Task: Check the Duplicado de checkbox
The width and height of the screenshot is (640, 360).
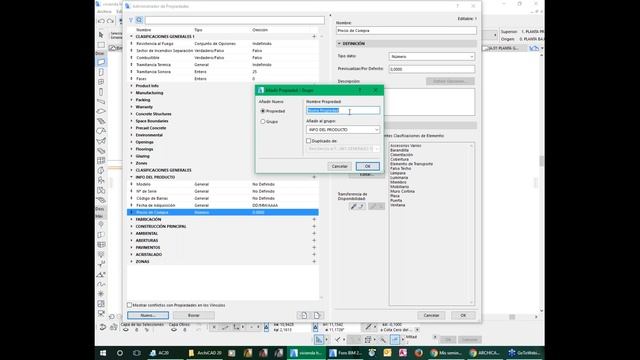Action: pyautogui.click(x=309, y=141)
